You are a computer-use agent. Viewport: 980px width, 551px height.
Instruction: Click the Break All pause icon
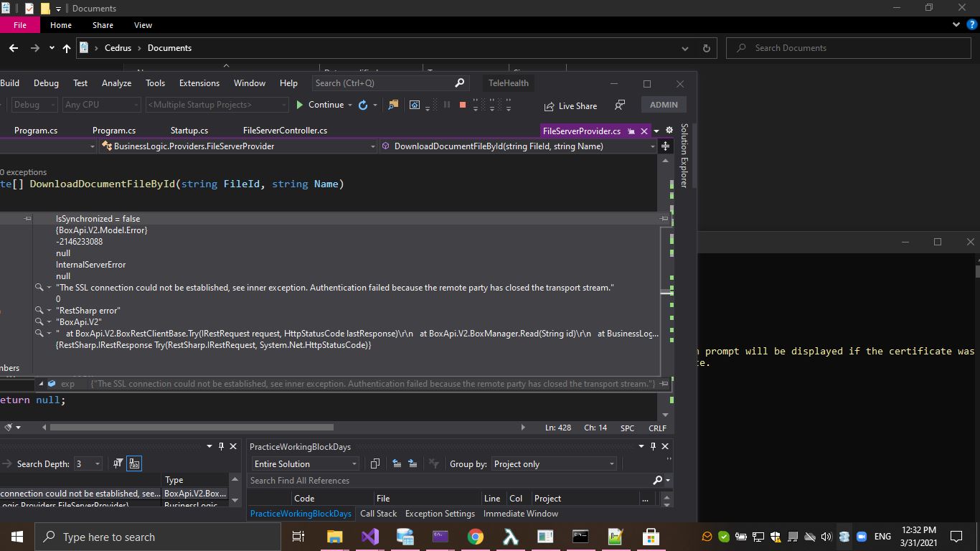pos(447,105)
